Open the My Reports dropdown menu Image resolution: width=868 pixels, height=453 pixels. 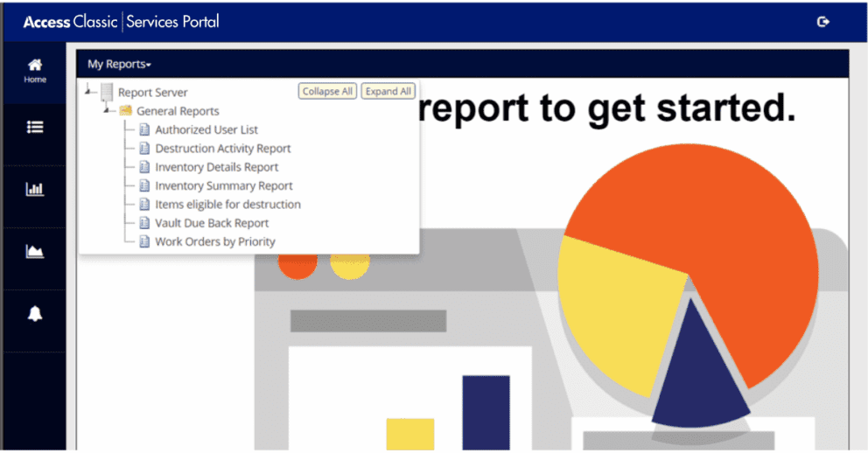click(x=119, y=65)
